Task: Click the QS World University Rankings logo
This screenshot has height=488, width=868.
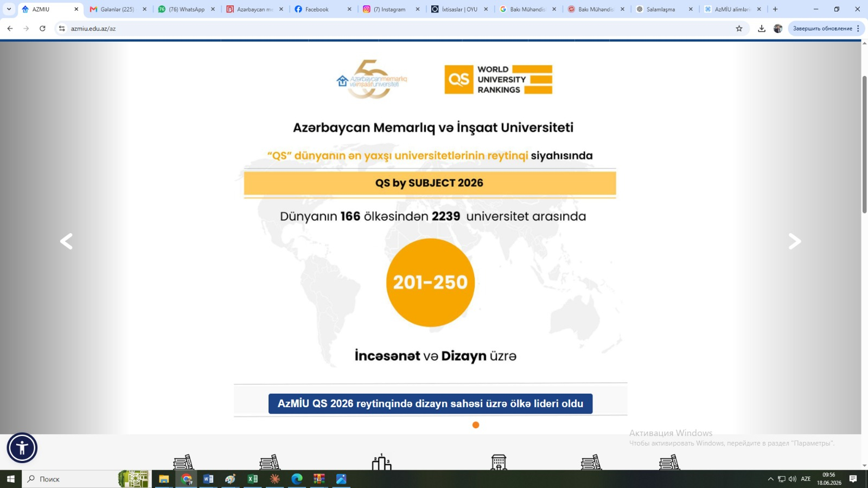Action: pos(498,80)
